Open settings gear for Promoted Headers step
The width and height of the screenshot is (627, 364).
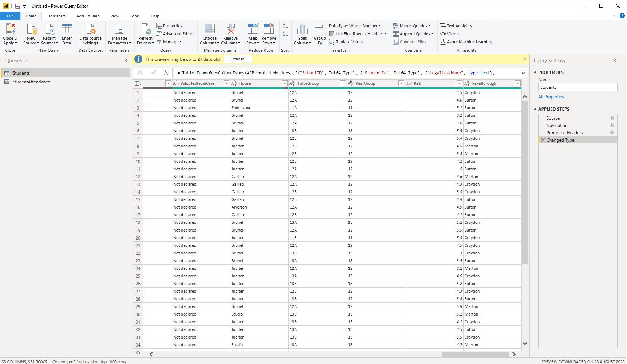(612, 132)
